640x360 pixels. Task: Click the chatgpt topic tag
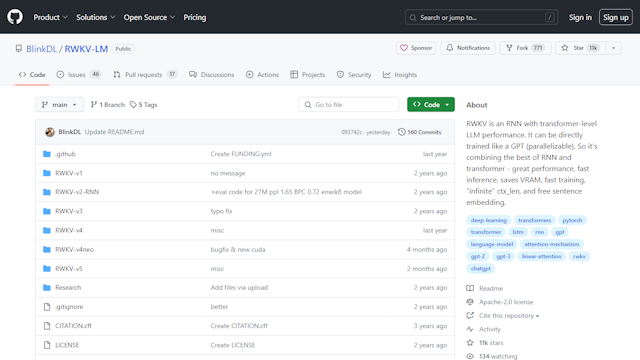pos(480,269)
